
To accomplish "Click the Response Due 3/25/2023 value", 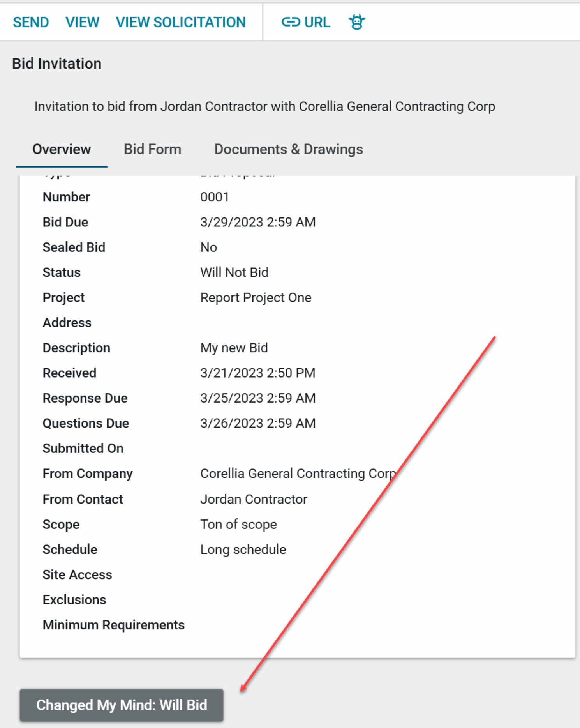I will pyautogui.click(x=257, y=398).
